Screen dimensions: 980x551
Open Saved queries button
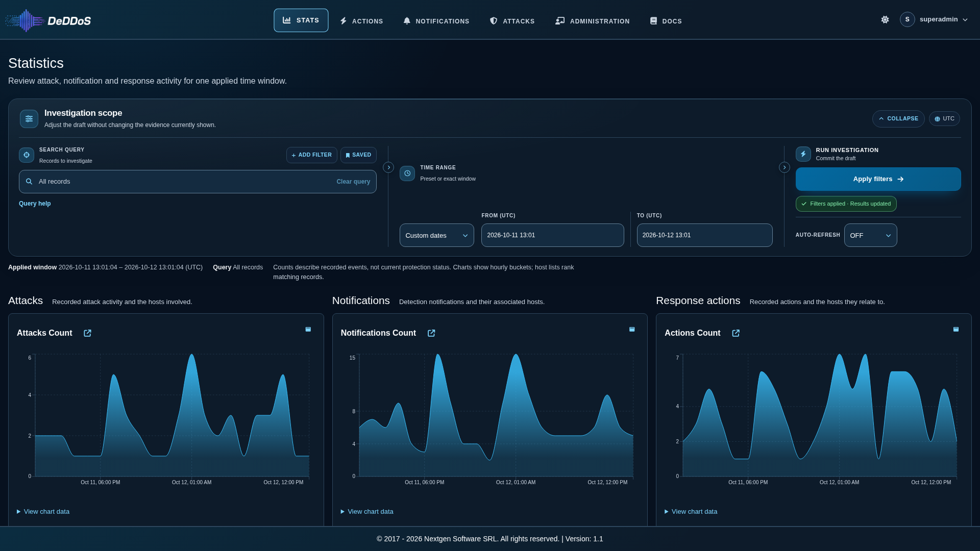point(358,155)
